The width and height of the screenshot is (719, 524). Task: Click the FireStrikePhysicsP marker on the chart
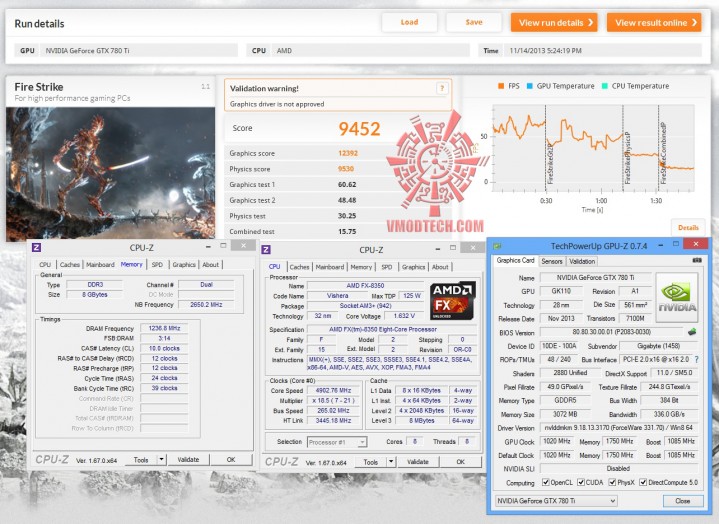628,158
